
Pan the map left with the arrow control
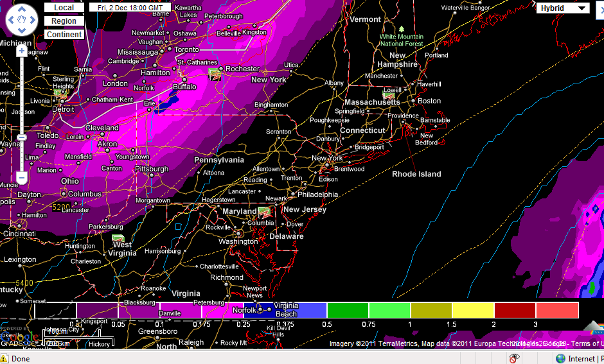(x=11, y=20)
